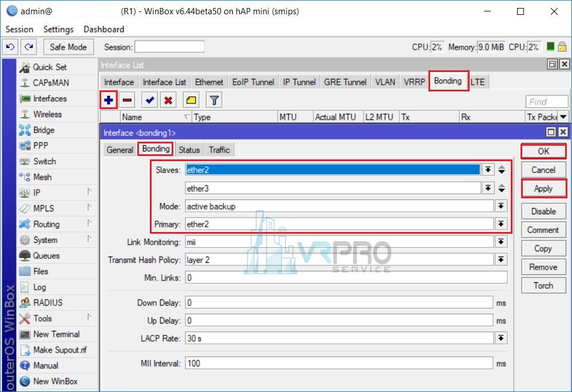Click the MII Interval input field

point(339,363)
